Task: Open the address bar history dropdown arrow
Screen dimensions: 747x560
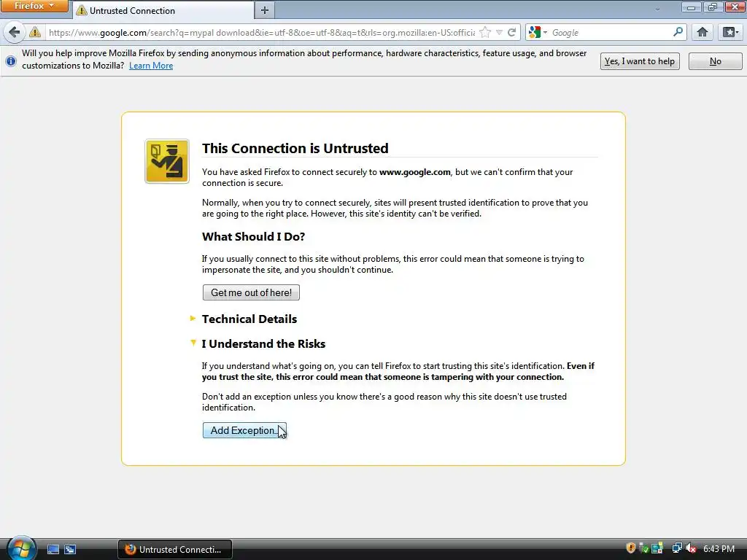Action: (x=499, y=32)
